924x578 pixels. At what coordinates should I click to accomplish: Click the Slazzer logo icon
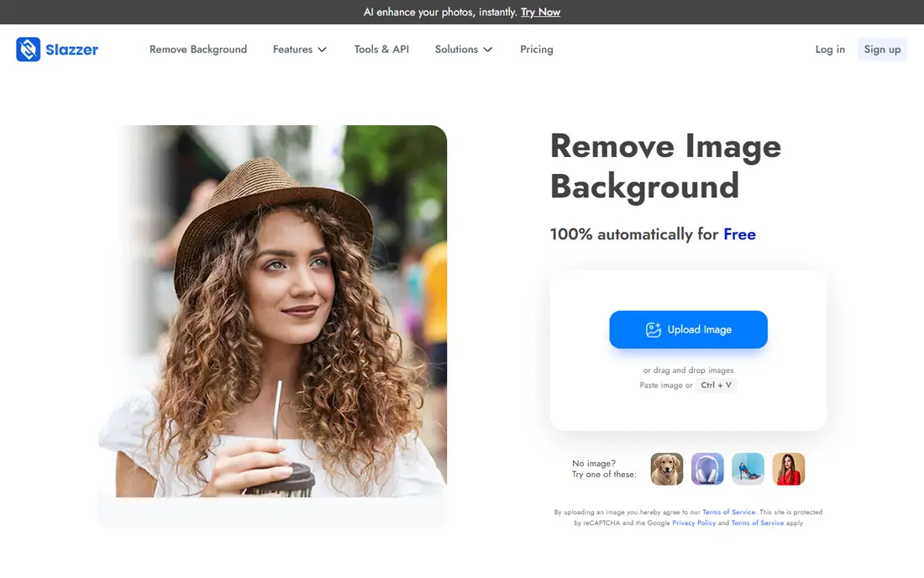click(29, 50)
